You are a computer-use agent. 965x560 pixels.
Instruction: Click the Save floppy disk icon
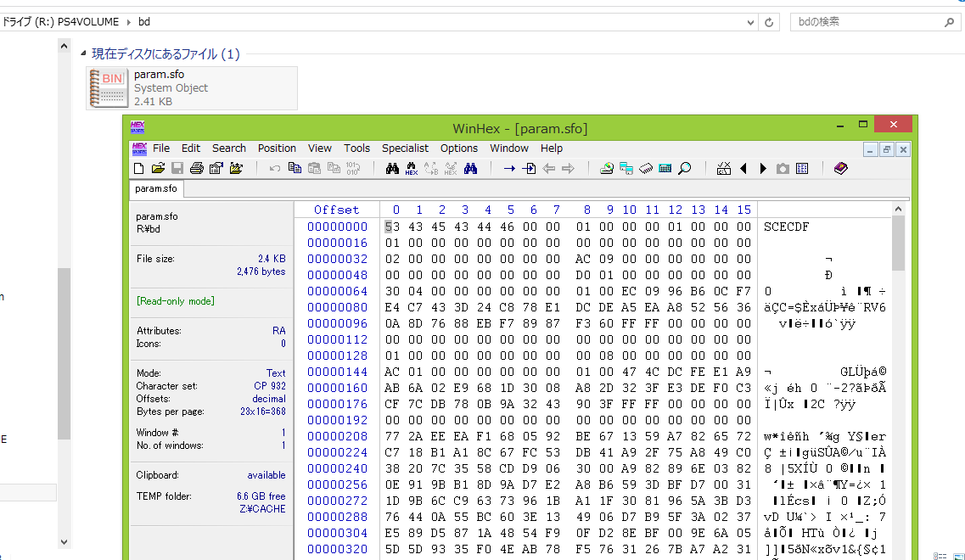click(x=177, y=169)
